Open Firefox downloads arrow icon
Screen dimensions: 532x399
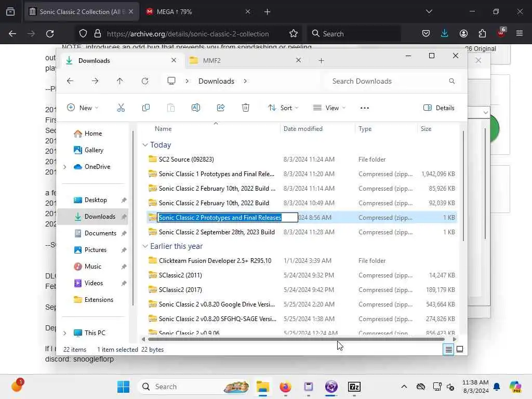click(445, 33)
